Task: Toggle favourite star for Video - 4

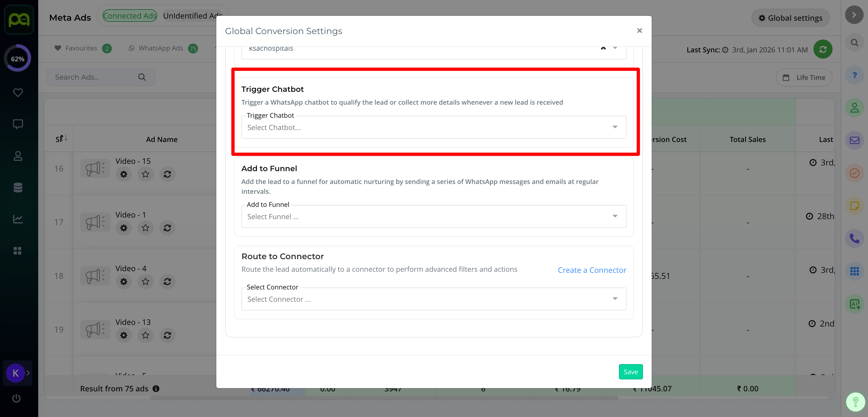Action: click(x=145, y=282)
